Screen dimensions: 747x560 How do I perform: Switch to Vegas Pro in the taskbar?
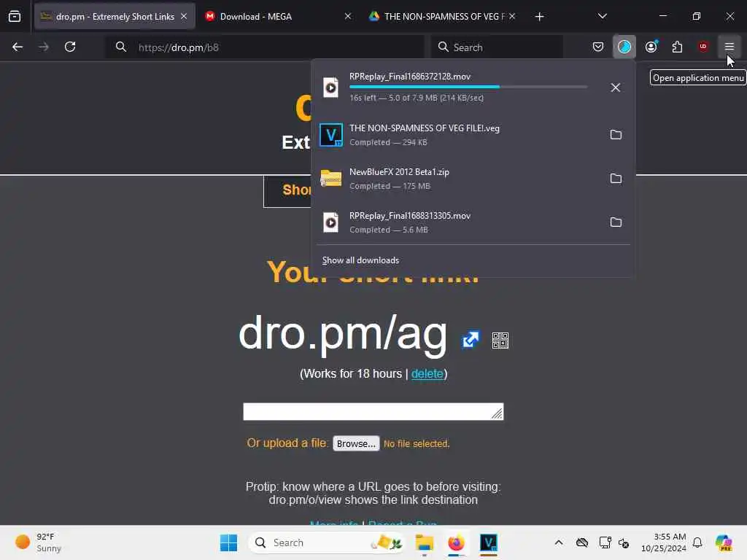pos(488,542)
